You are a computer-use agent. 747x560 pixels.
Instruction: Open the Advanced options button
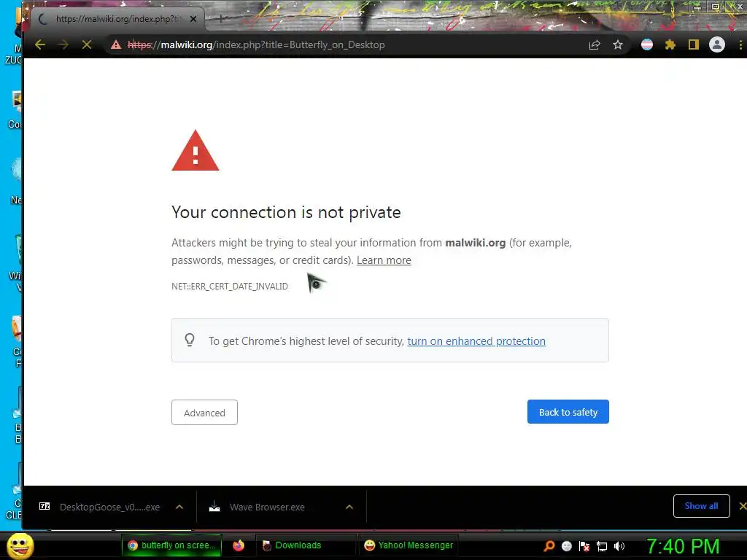tap(204, 413)
